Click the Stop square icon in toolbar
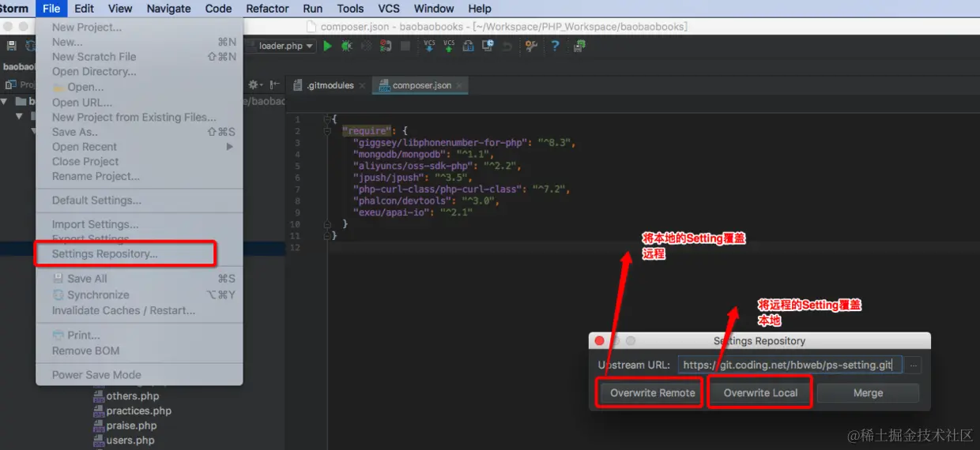This screenshot has height=450, width=980. pos(405,46)
